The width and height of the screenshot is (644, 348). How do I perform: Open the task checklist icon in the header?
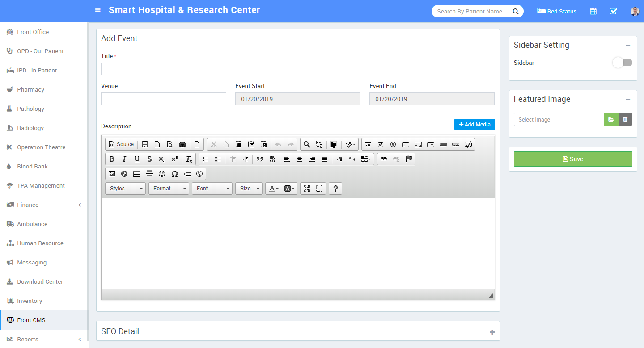point(614,11)
